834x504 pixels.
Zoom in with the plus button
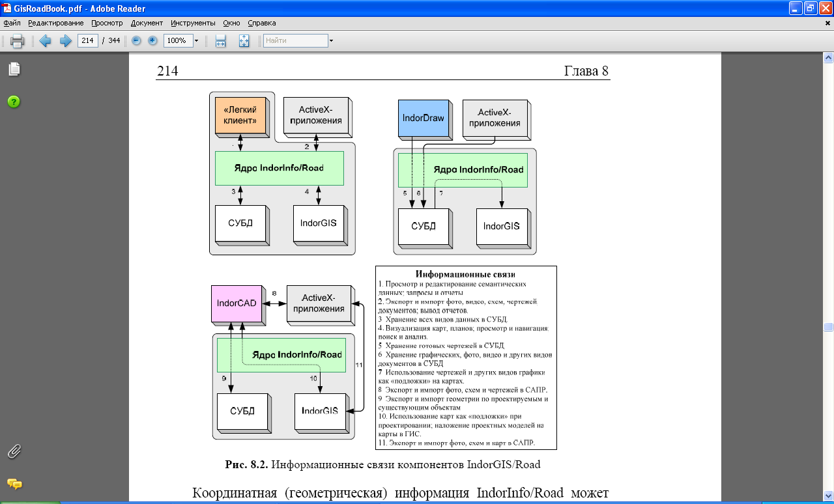point(152,40)
